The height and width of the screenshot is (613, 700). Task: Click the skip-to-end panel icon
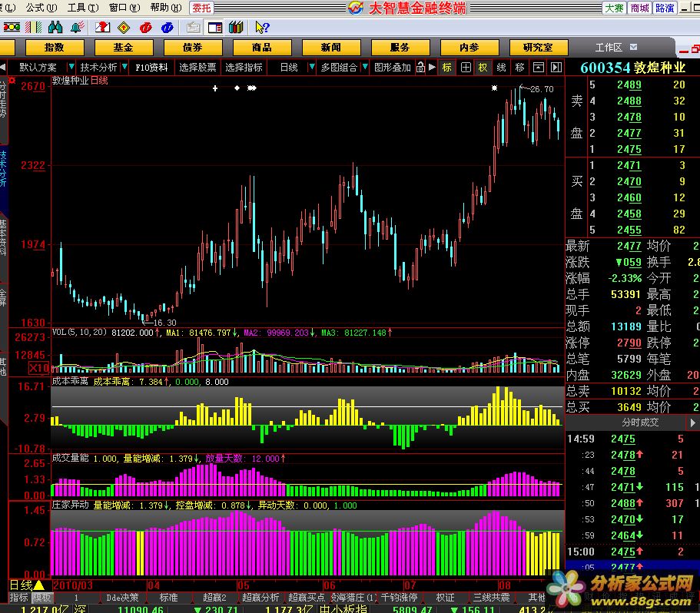point(556,68)
